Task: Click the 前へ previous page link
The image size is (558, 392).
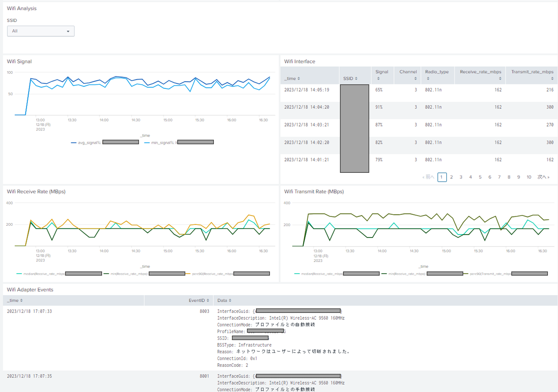Action: tap(428, 177)
